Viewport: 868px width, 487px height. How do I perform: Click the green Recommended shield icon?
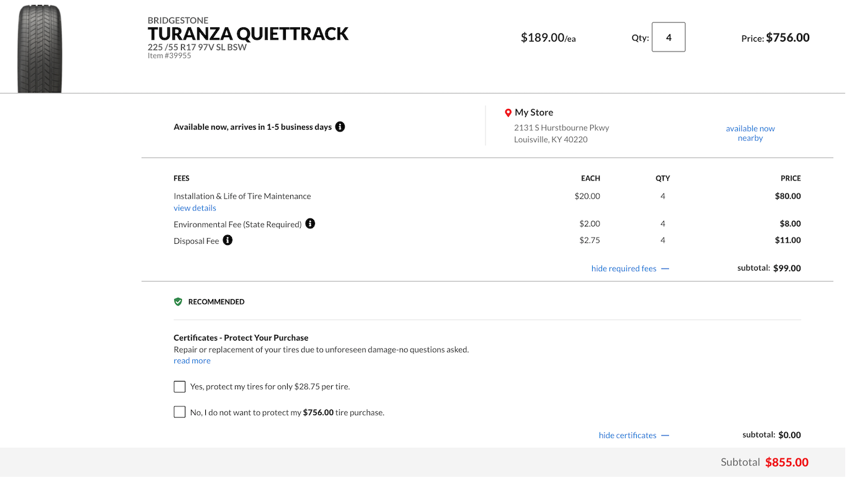pyautogui.click(x=178, y=302)
